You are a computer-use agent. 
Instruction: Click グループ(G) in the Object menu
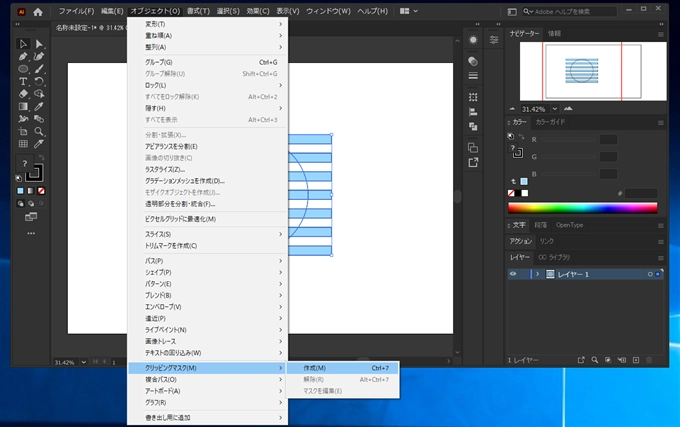[158, 62]
